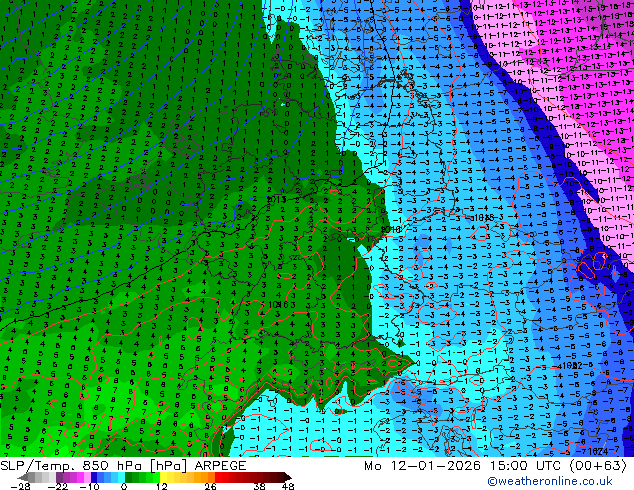Click the -22 label under the color scale
The image size is (634, 490).
(58, 486)
